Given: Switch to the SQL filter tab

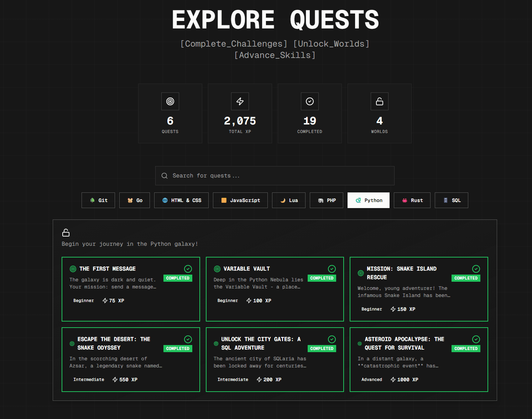Looking at the screenshot, I should coord(451,200).
